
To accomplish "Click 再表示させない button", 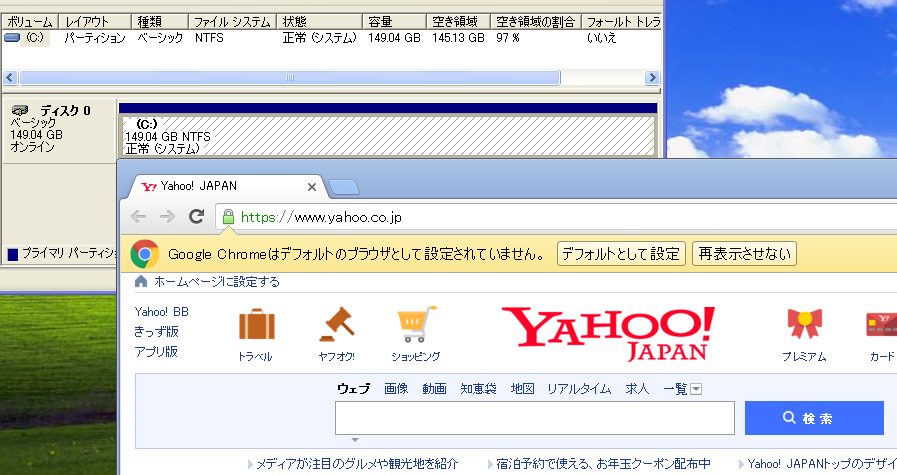I will click(x=744, y=254).
